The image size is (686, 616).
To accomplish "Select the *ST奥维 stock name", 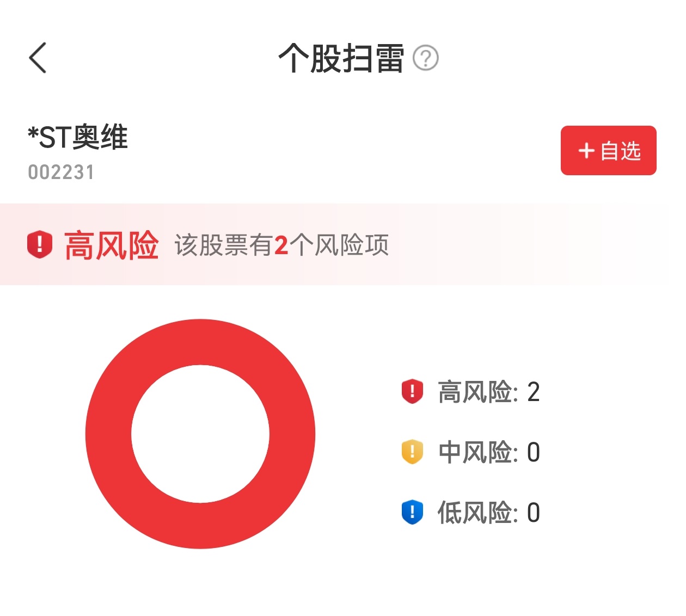I will pos(78,137).
